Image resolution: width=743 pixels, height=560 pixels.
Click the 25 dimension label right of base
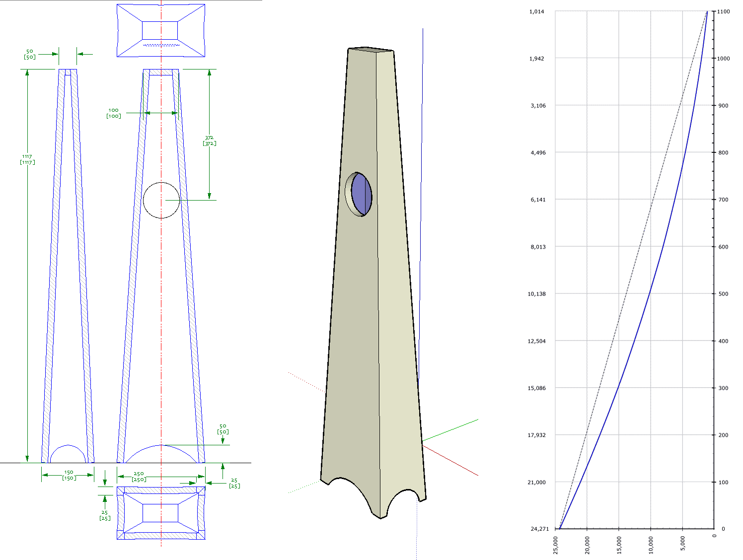234,483
